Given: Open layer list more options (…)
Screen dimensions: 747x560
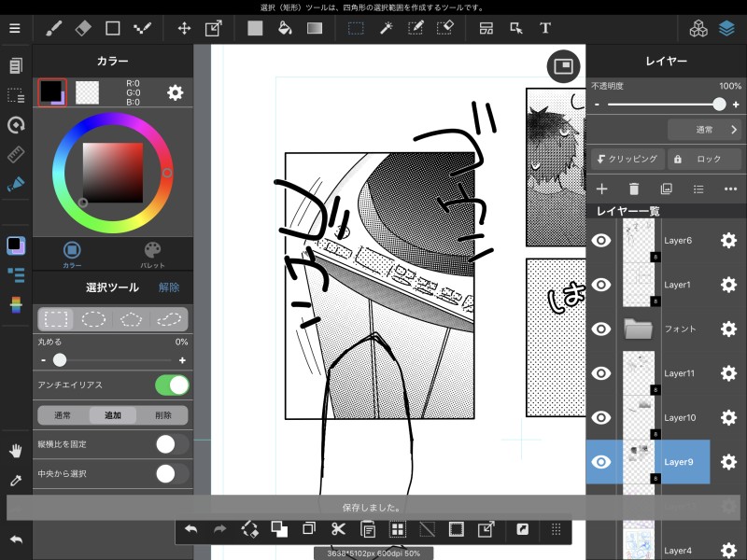Looking at the screenshot, I should [730, 189].
